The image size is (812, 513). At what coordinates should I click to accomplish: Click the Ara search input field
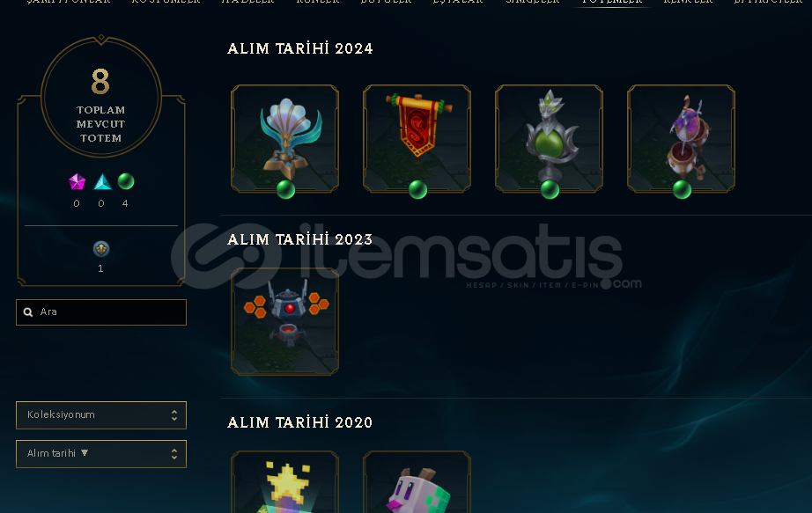[101, 312]
